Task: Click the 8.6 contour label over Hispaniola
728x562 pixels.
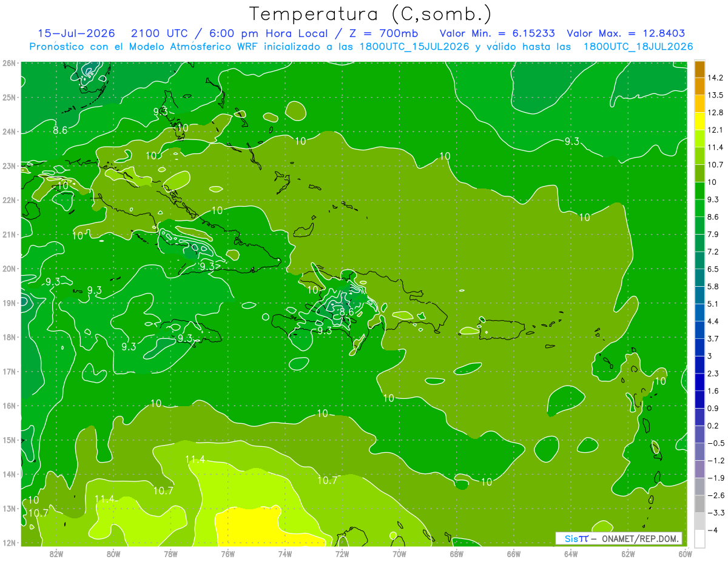Action: click(346, 312)
